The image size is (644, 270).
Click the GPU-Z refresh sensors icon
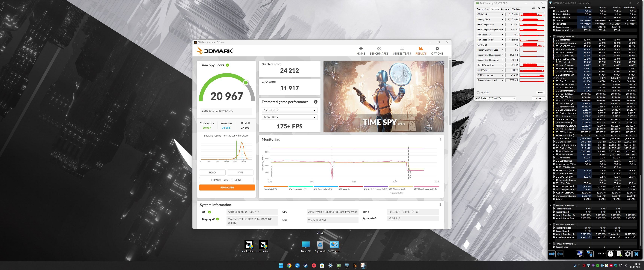pos(538,8)
